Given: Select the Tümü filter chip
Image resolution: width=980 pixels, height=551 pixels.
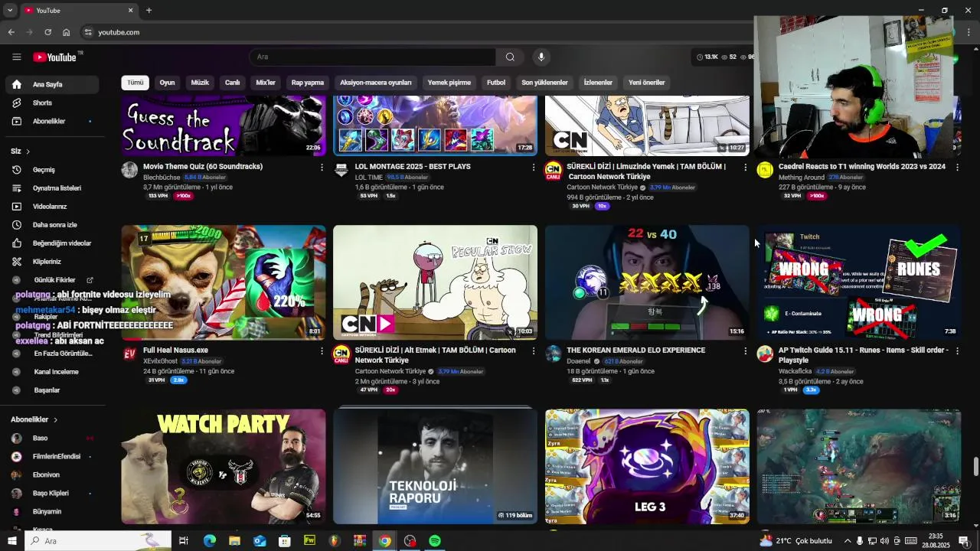Looking at the screenshot, I should [x=136, y=83].
